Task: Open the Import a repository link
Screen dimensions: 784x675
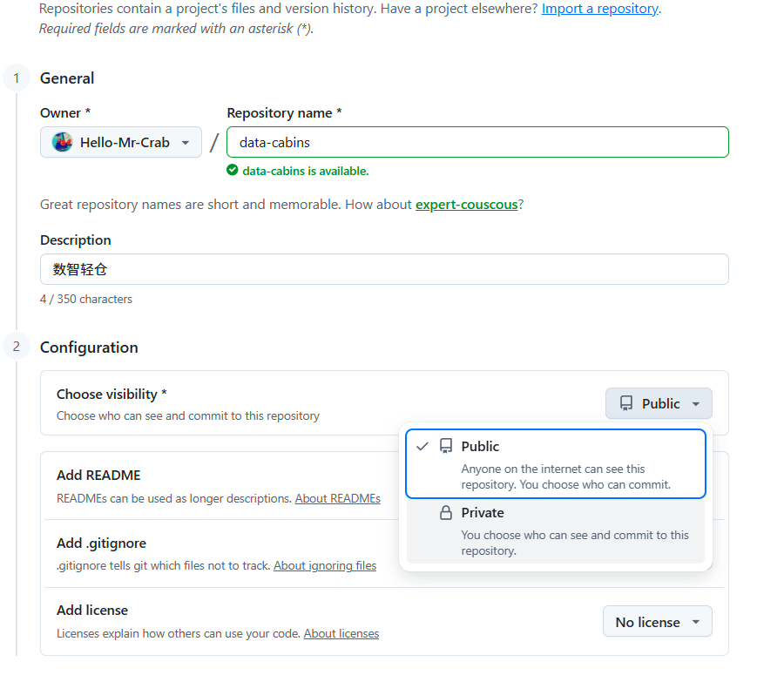Action: [x=600, y=9]
